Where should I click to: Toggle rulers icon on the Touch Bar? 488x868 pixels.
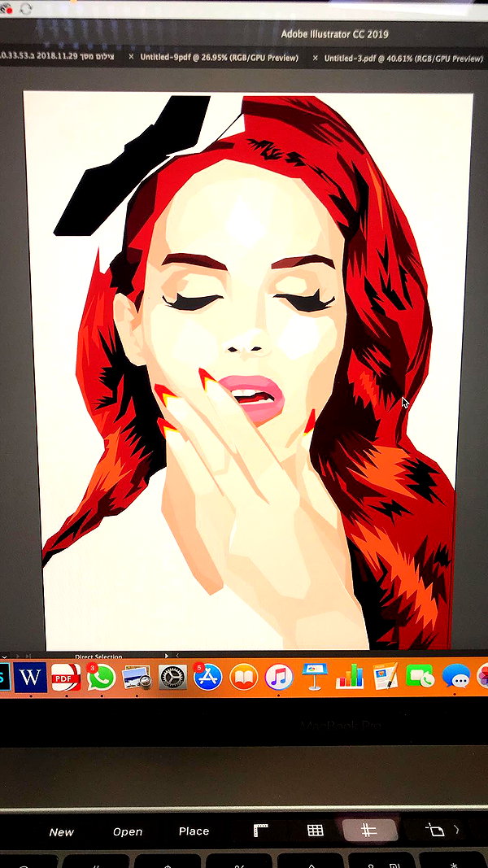coord(260,831)
